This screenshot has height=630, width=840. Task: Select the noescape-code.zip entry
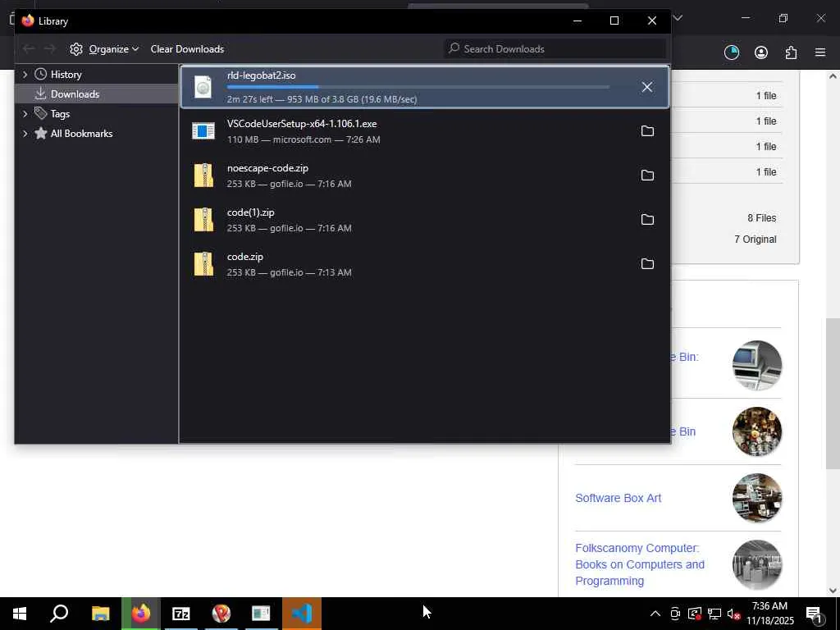pyautogui.click(x=425, y=176)
